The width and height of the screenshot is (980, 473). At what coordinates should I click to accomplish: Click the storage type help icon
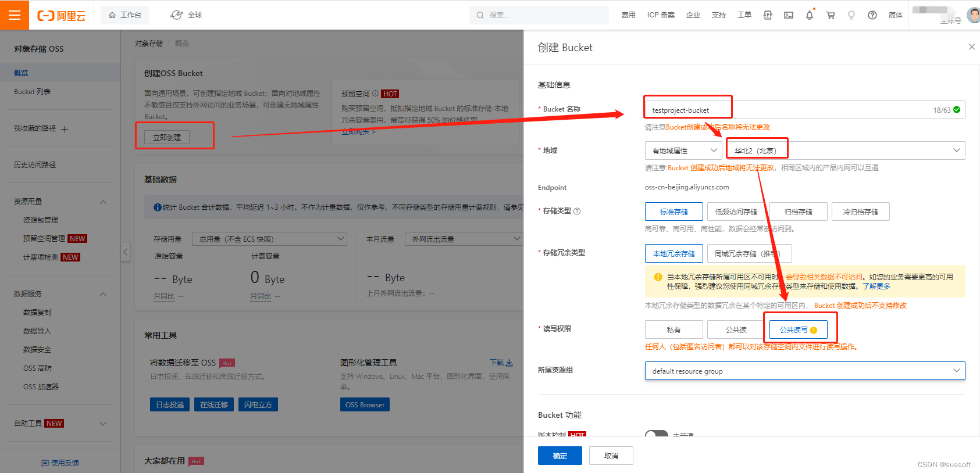[x=577, y=212]
